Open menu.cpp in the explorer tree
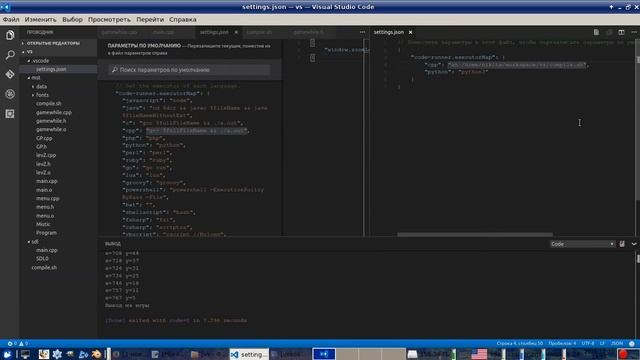The width and height of the screenshot is (640, 360). click(x=48, y=198)
